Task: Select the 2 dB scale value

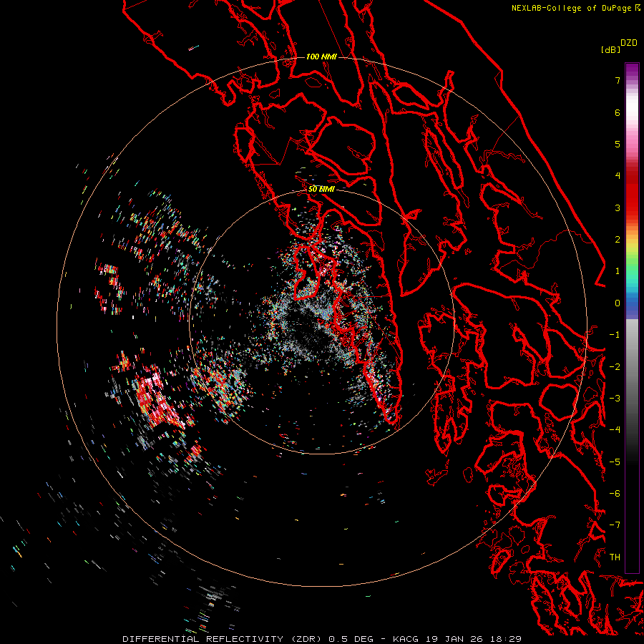Action: pos(618,240)
